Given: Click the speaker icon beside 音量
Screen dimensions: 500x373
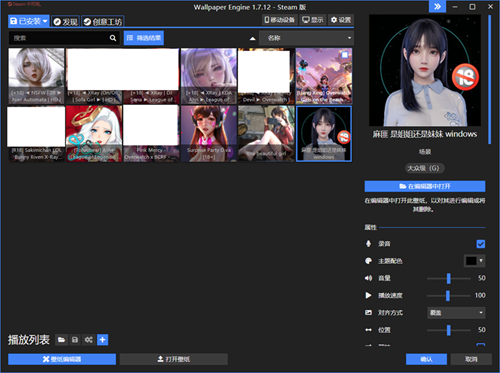Looking at the screenshot, I should [x=368, y=278].
